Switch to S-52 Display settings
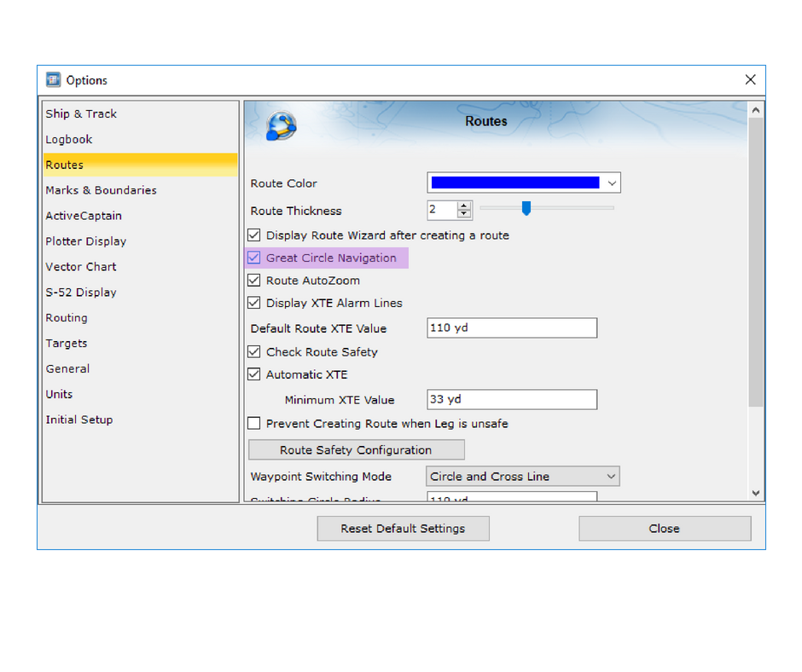The image size is (802, 672). pos(80,292)
